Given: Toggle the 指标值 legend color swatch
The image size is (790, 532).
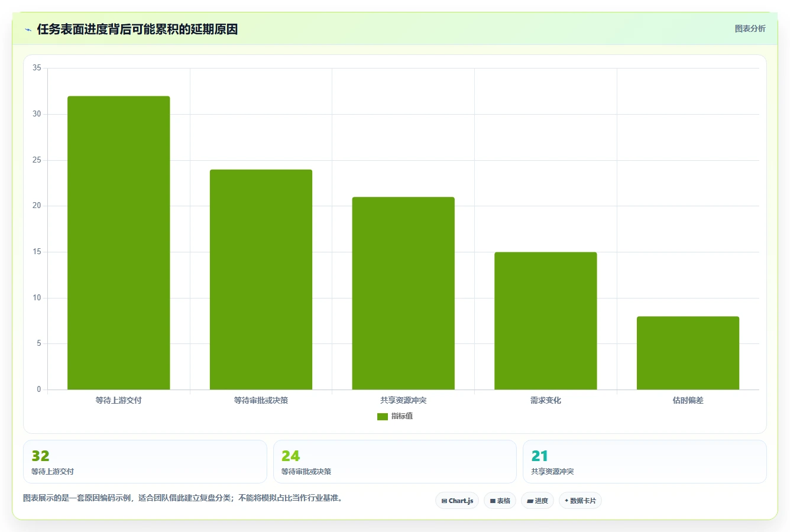Looking at the screenshot, I should tap(382, 417).
